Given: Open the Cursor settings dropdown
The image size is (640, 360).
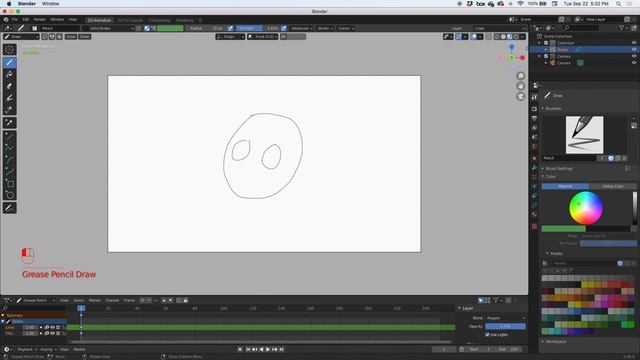Looking at the screenshot, I should pyautogui.click(x=346, y=28).
